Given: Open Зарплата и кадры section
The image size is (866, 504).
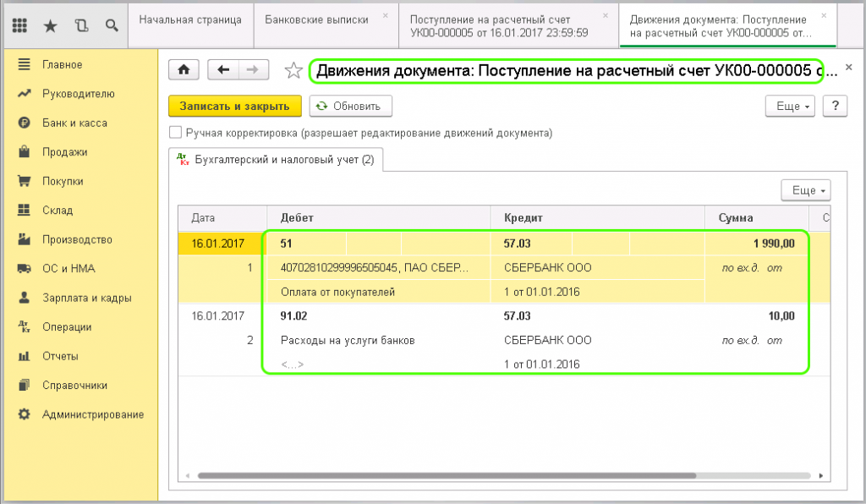Looking at the screenshot, I should [86, 298].
